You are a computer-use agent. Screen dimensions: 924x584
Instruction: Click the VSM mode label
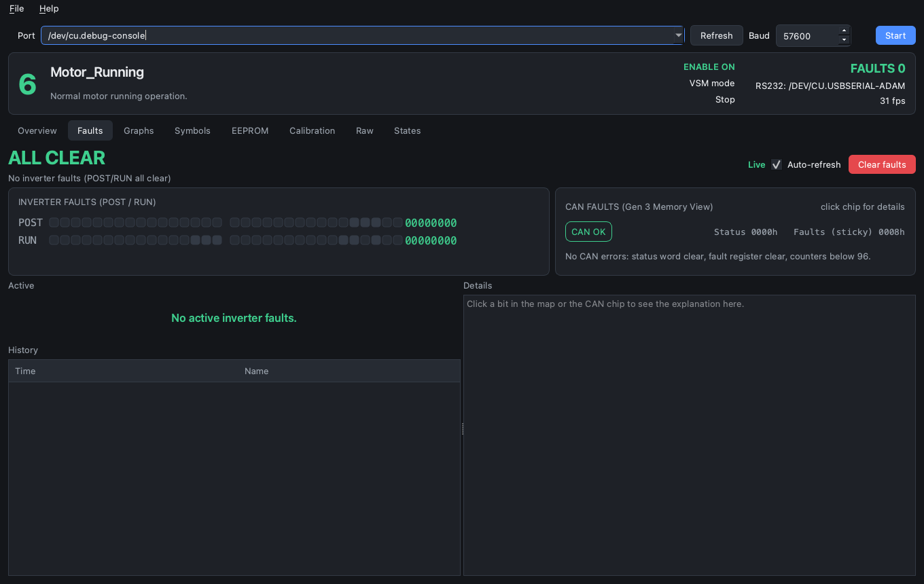[x=712, y=83]
